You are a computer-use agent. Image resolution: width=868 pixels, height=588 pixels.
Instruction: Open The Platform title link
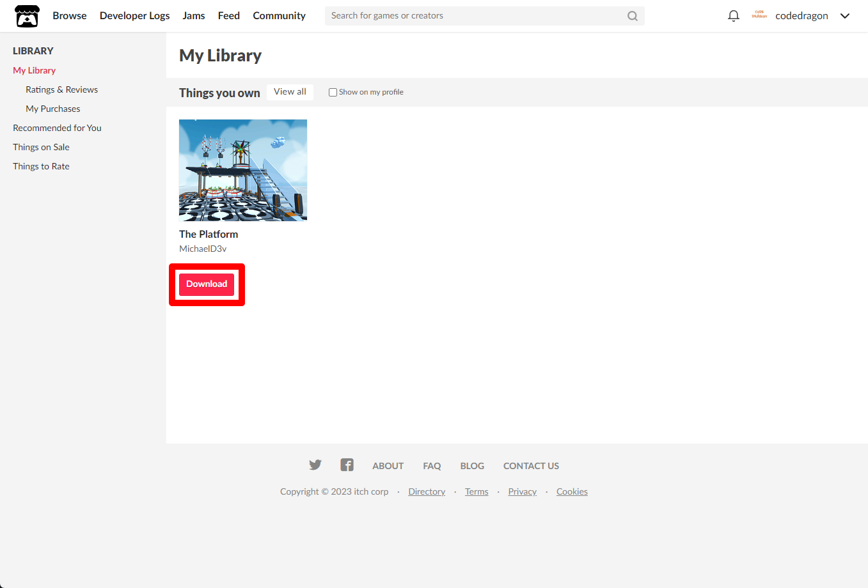coord(209,235)
